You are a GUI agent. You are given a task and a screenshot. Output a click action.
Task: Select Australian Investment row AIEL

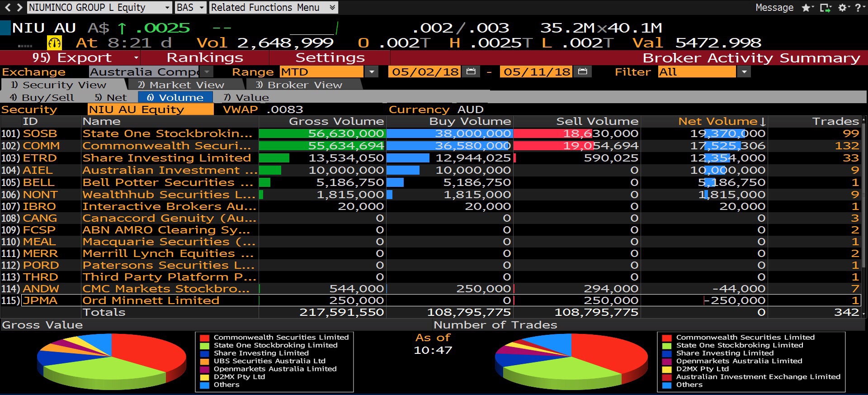pyautogui.click(x=430, y=170)
